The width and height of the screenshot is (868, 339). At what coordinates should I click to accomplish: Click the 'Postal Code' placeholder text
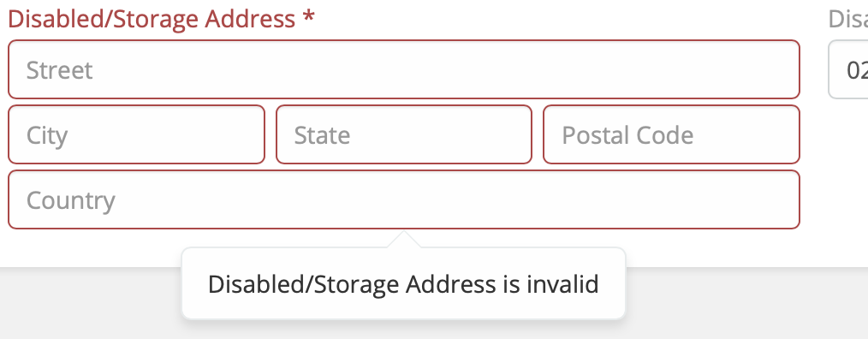[627, 135]
